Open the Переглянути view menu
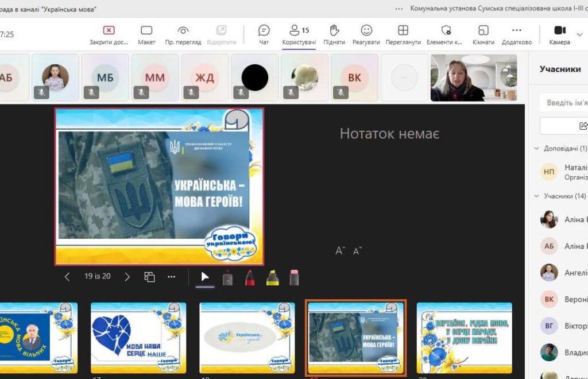The width and height of the screenshot is (588, 379). (403, 34)
